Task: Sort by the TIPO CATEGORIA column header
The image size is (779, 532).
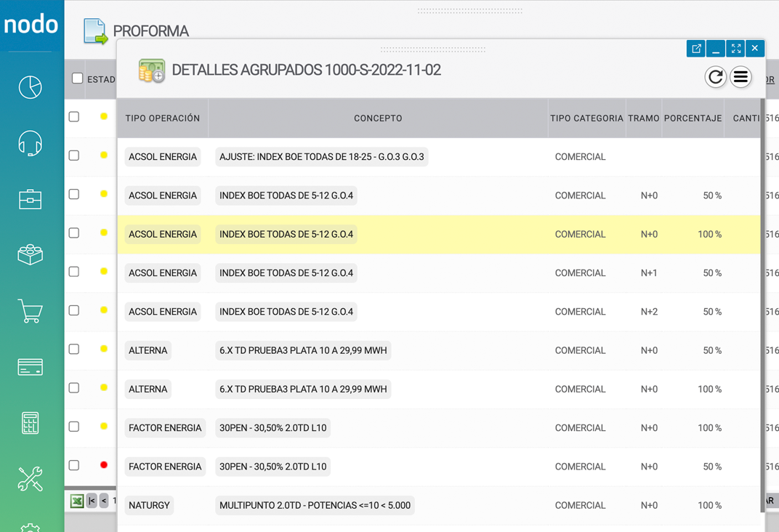Action: point(586,118)
